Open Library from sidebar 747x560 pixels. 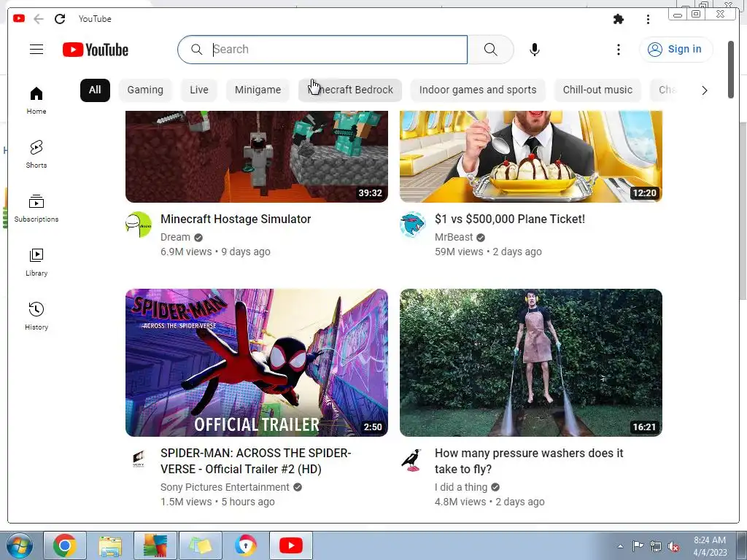coord(36,262)
